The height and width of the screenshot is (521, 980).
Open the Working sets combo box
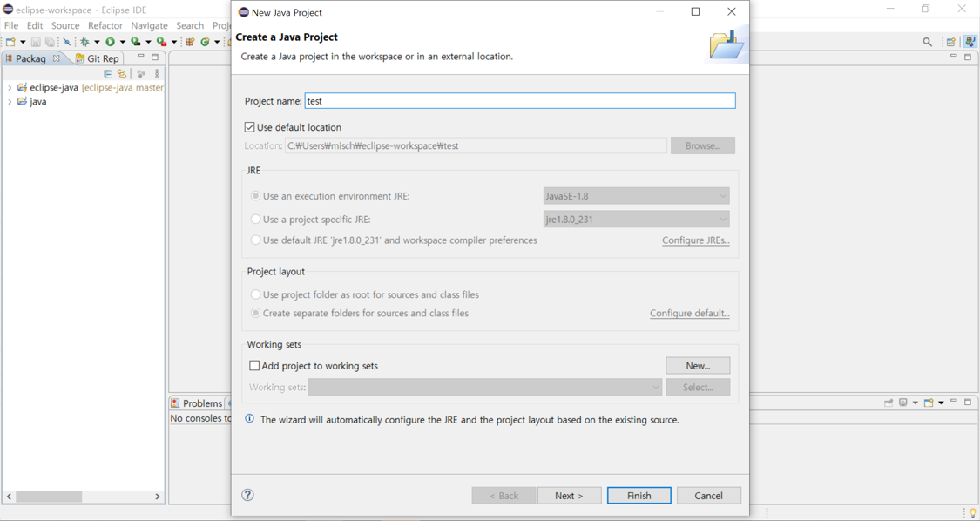pos(485,387)
